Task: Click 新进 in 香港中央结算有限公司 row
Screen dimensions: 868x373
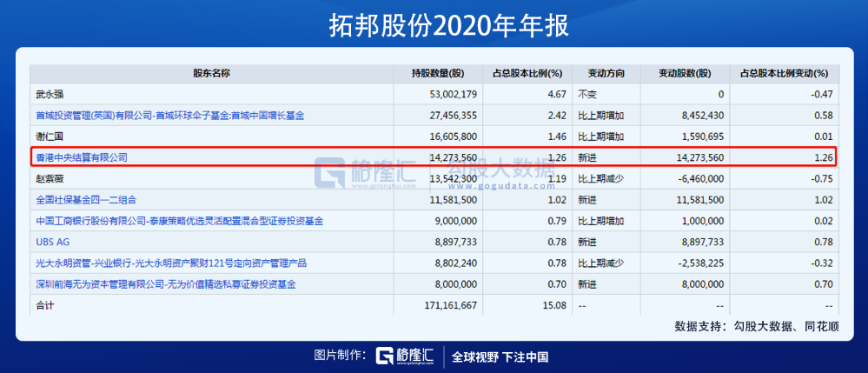Action: [x=586, y=157]
